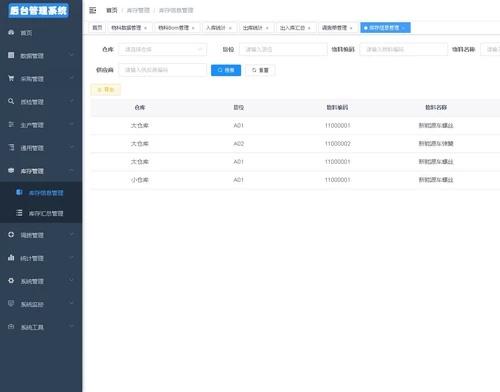Click the third column header of the table

tap(337, 107)
